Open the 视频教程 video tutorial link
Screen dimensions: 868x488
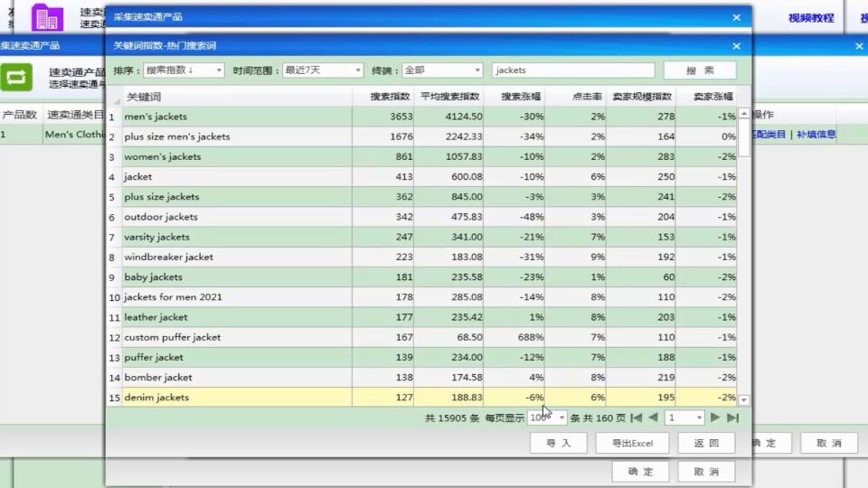811,18
